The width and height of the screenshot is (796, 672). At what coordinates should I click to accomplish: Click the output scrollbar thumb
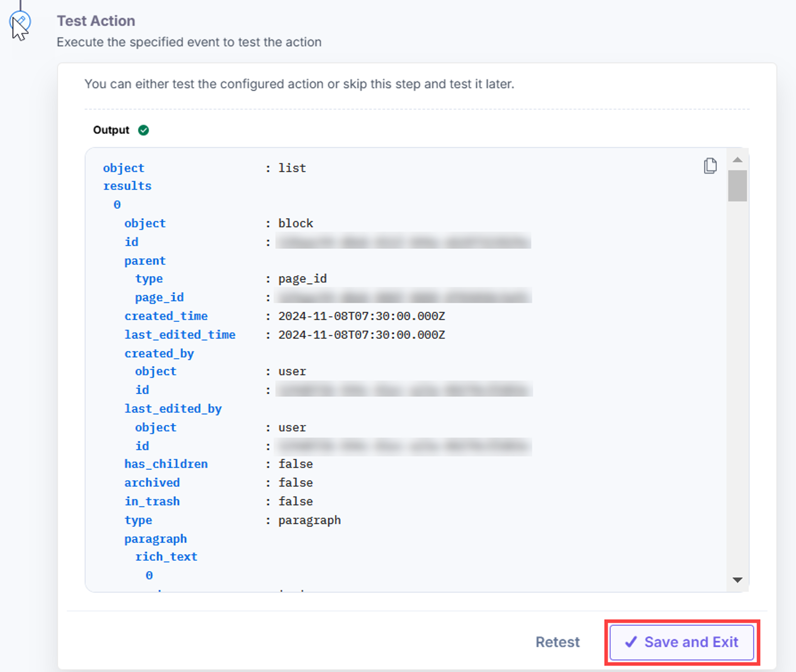737,186
